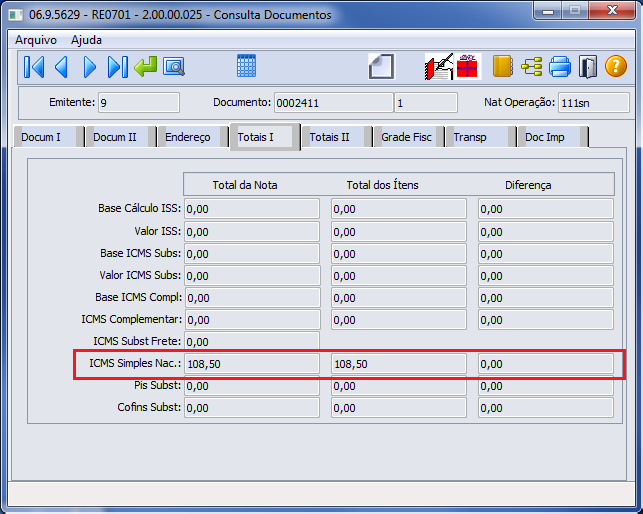Click Valor ISS Total da Nota field
Screen dimensions: 643x514
(x=252, y=232)
